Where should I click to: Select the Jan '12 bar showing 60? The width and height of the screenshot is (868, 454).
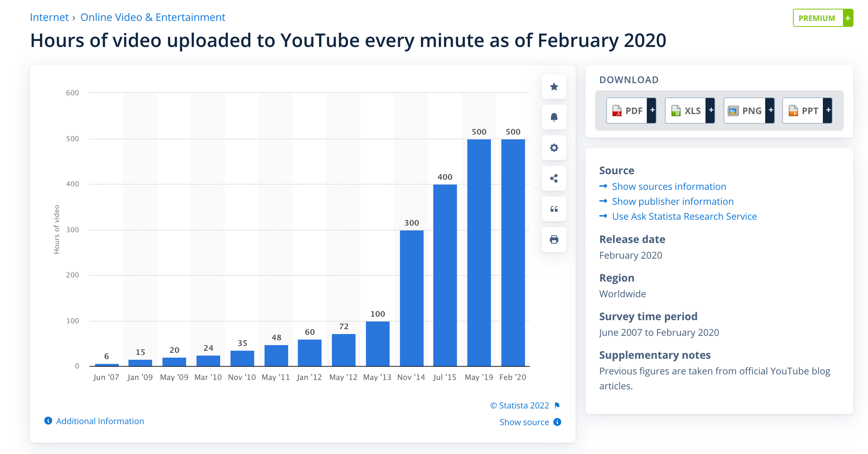coord(310,353)
